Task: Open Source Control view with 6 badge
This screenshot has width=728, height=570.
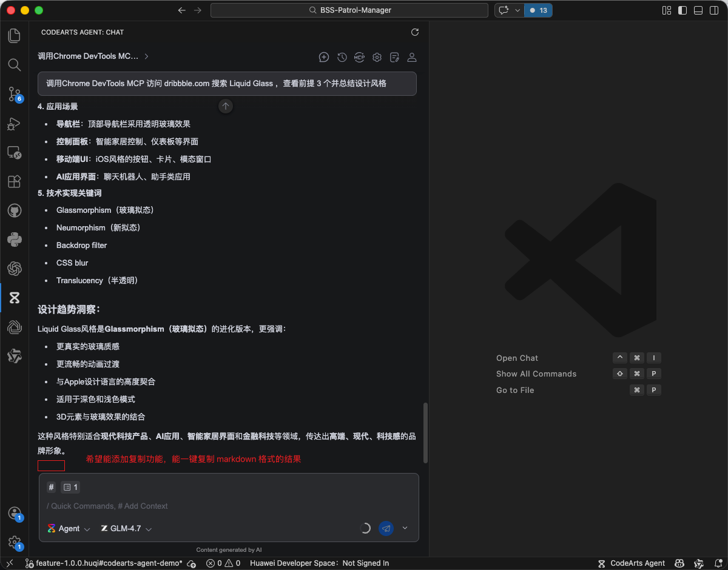Action: (15, 94)
